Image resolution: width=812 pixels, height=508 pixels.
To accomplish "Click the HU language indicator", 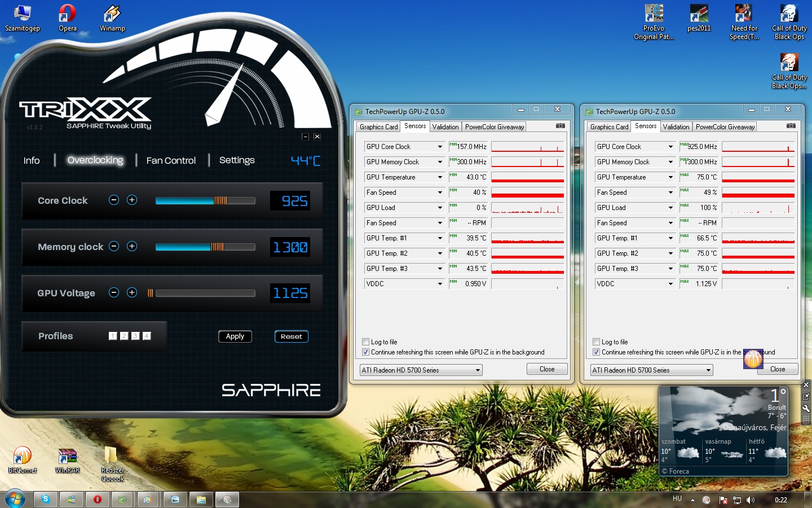I will point(677,499).
